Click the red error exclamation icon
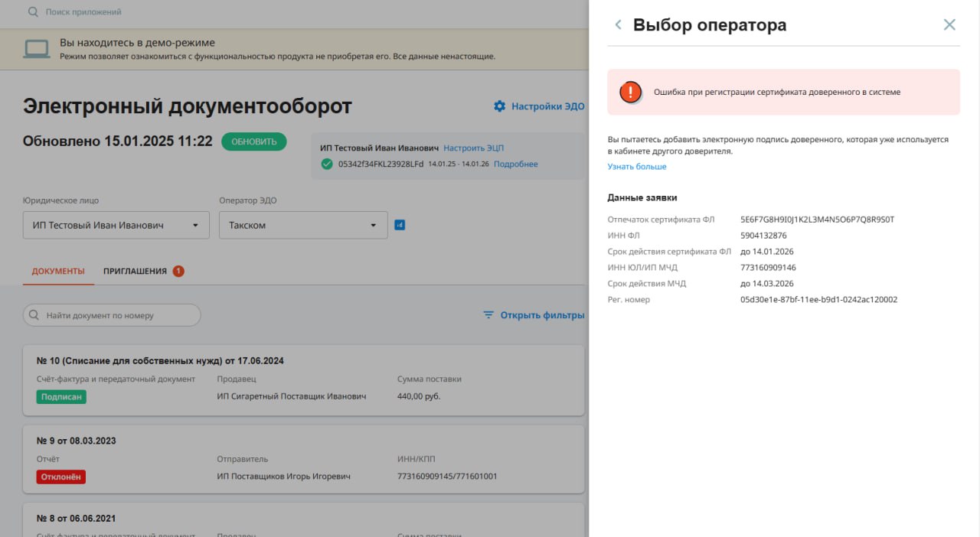The width and height of the screenshot is (980, 537). click(x=630, y=92)
